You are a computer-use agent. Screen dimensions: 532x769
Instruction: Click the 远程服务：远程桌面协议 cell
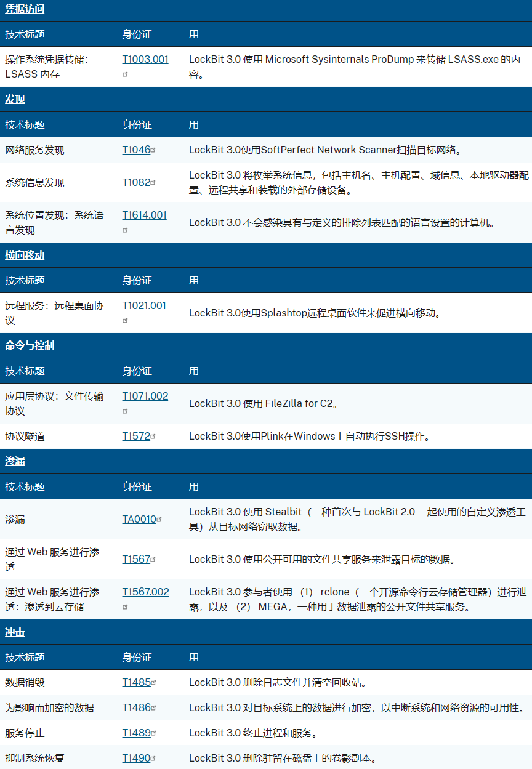pos(57,313)
